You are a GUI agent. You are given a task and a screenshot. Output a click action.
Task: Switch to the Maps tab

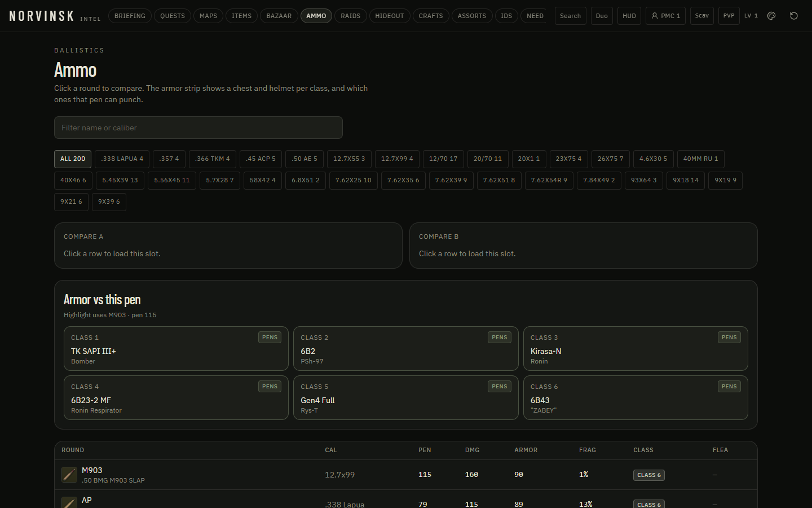click(x=209, y=16)
